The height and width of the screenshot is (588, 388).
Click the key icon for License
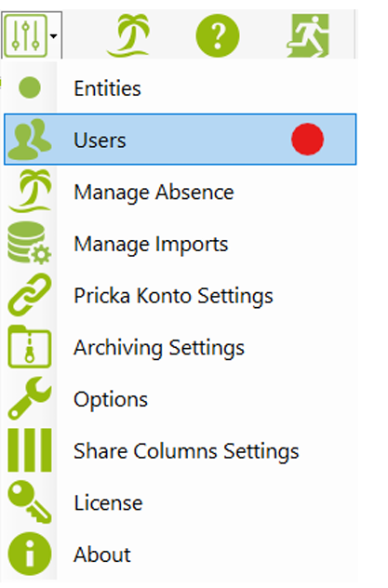tap(30, 501)
